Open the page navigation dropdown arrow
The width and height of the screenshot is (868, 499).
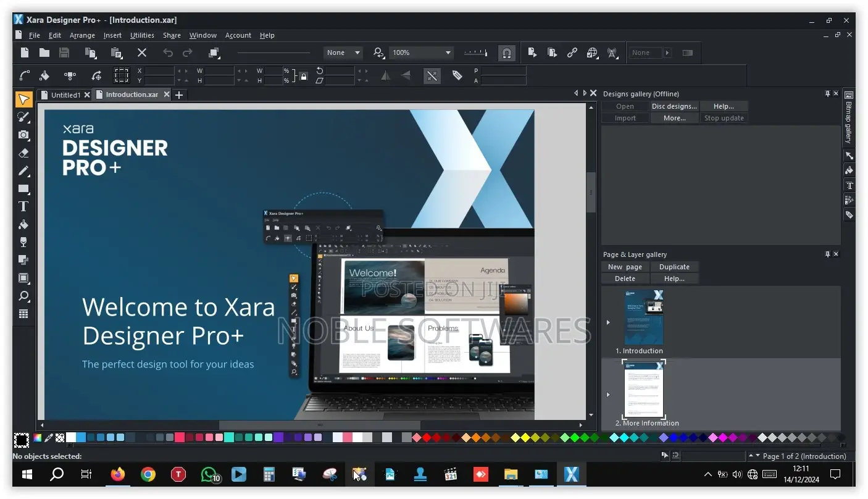(x=757, y=456)
